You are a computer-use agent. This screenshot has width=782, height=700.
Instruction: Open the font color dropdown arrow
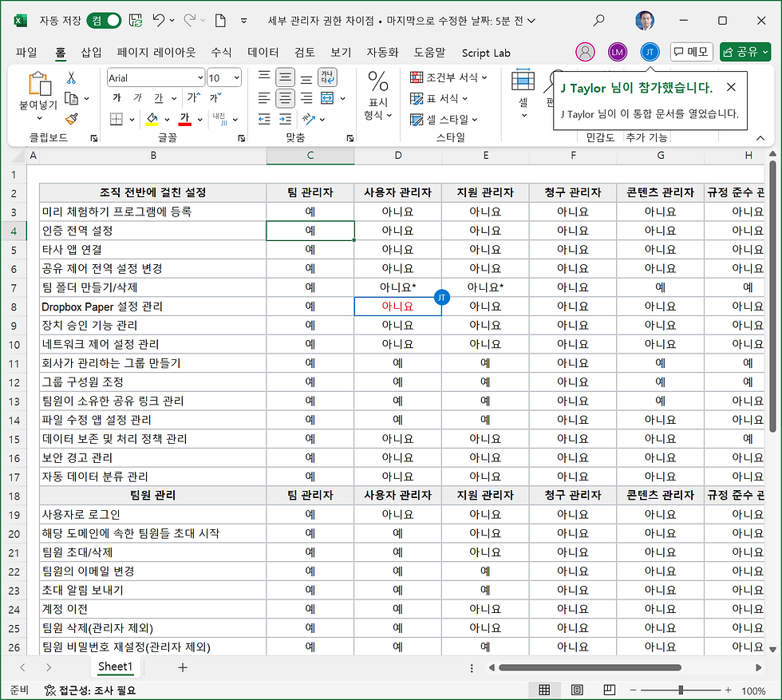coord(200,120)
